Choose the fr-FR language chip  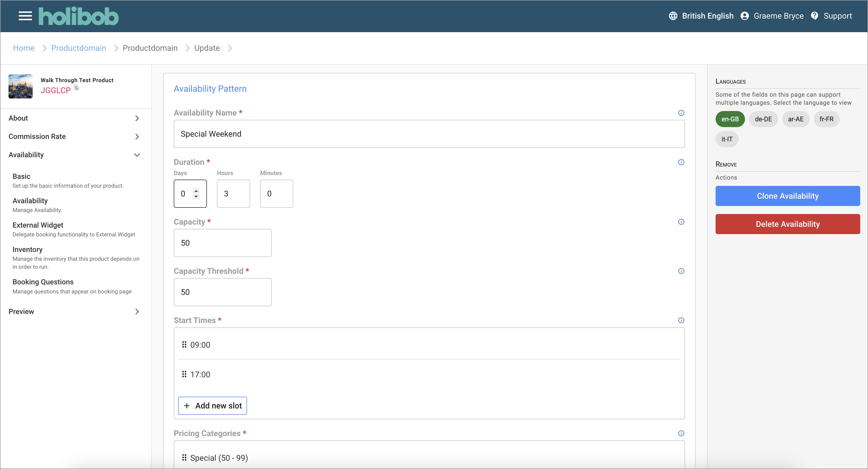click(x=826, y=119)
